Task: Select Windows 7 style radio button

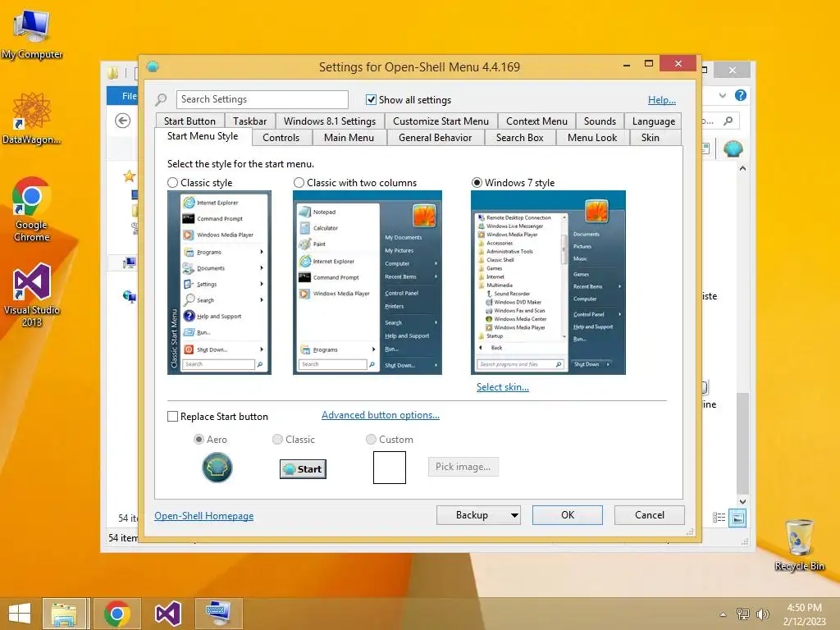Action: (x=477, y=183)
